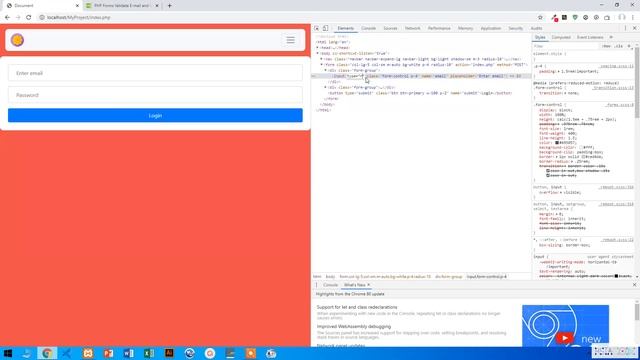Click the YouTube play icon on the thumbnail
Image resolution: width=640 pixels, height=360 pixels.
(565, 338)
